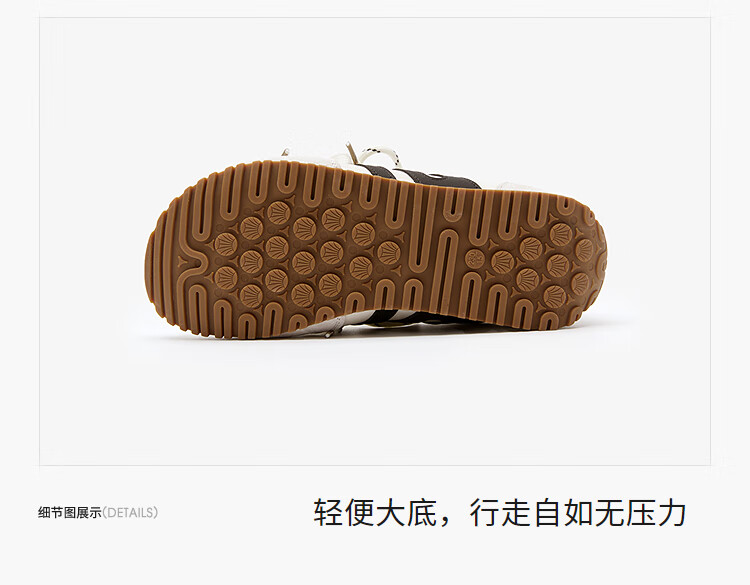750x585 pixels.
Task: Click the white shoelace above the sole
Action: (378, 155)
